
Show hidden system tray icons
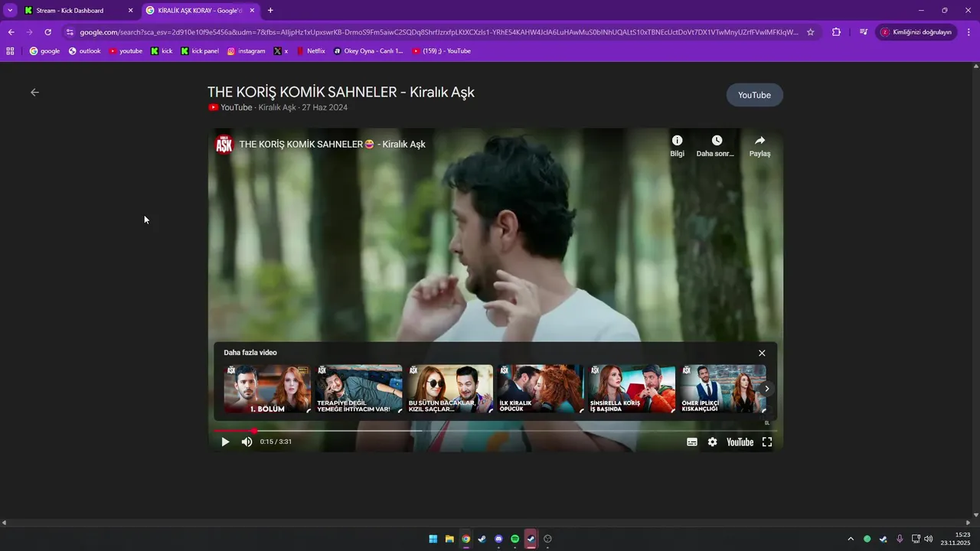pyautogui.click(x=850, y=539)
